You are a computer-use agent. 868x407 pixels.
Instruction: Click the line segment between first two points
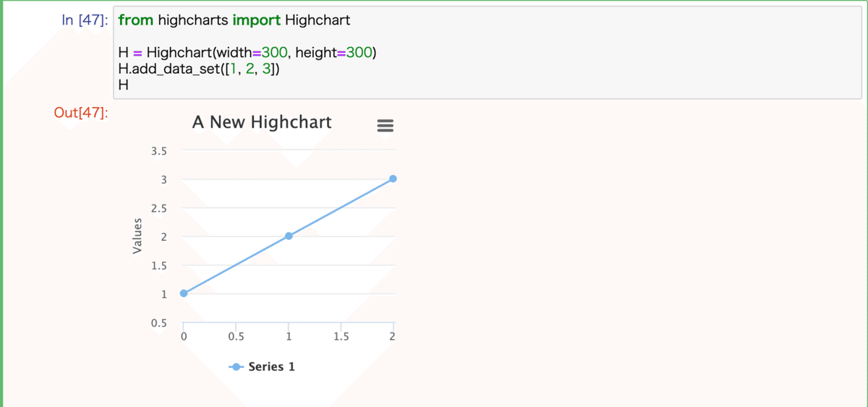pos(236,265)
